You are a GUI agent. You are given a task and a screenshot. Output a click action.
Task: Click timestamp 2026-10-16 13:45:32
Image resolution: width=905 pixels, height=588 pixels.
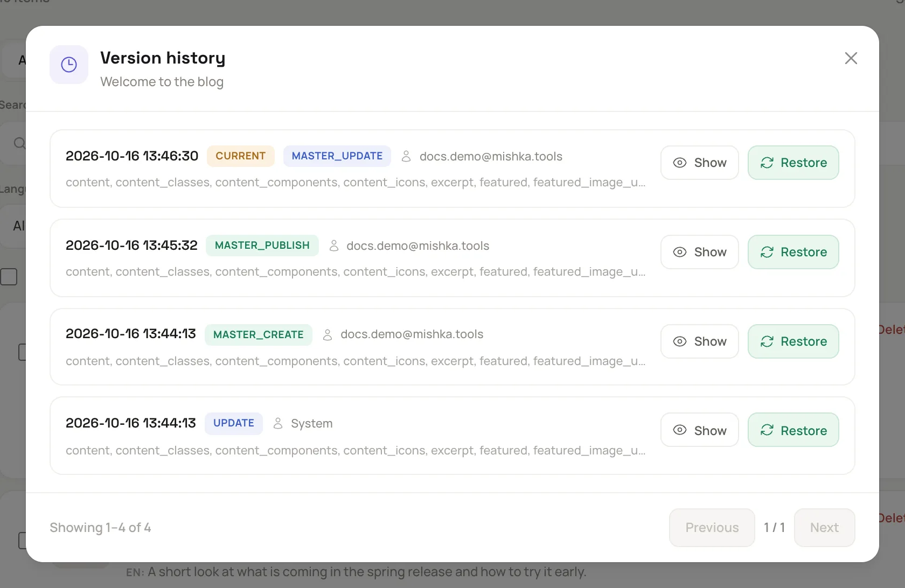[x=132, y=246]
